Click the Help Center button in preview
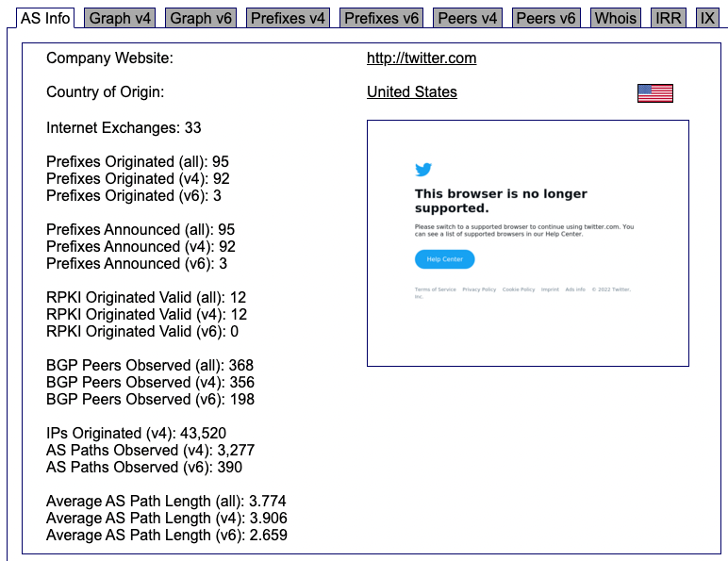 coord(445,259)
